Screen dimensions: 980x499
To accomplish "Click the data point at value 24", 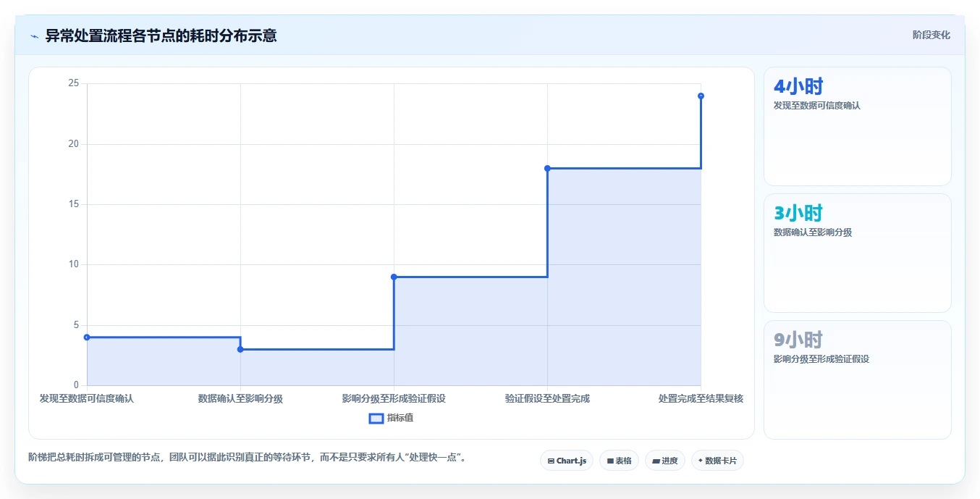I will 701,96.
